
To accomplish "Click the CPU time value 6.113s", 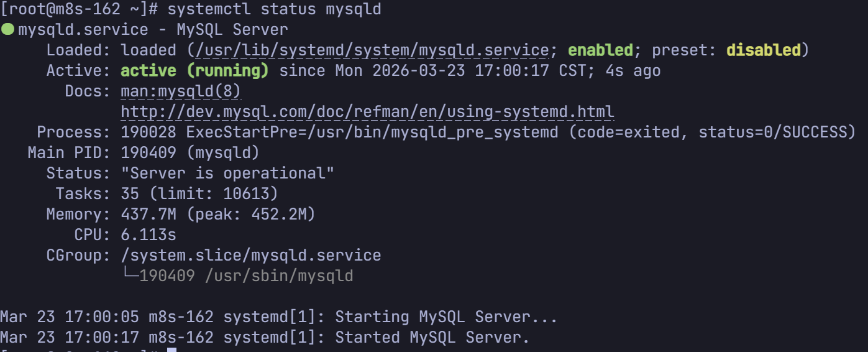I will (148, 235).
